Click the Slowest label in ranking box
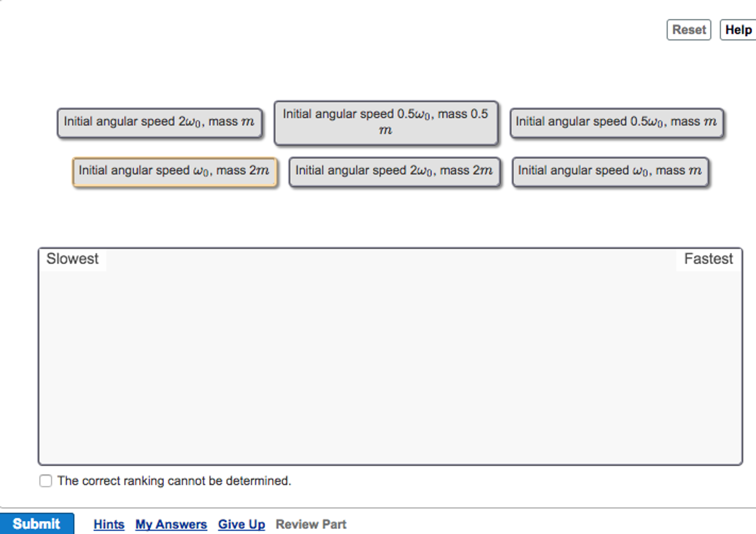Screen dimensions: 756x534 pos(72,259)
